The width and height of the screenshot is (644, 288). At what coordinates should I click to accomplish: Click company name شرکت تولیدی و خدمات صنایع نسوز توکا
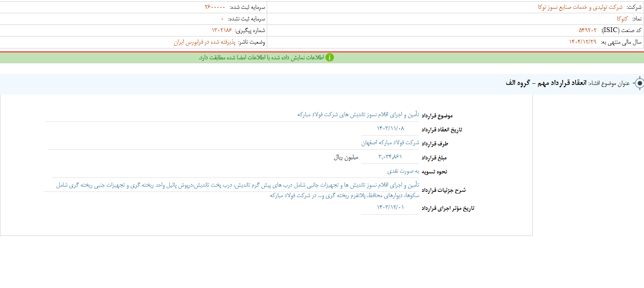580,7
